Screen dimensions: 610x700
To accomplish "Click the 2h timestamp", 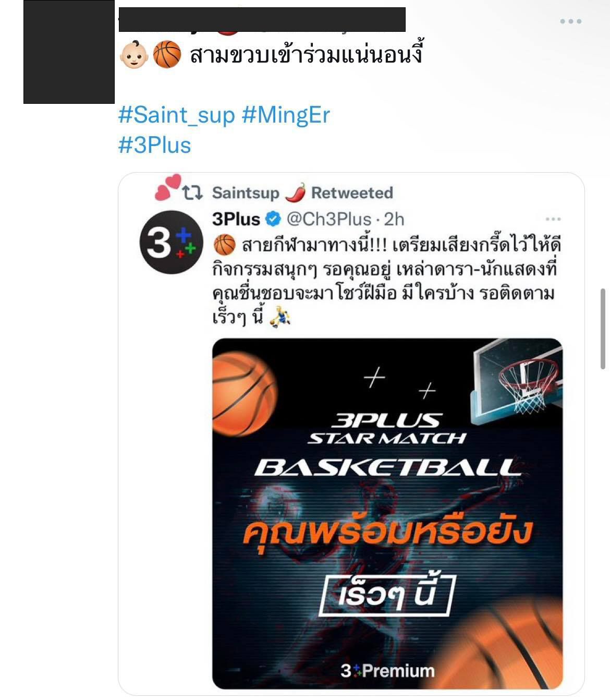I will point(394,219).
